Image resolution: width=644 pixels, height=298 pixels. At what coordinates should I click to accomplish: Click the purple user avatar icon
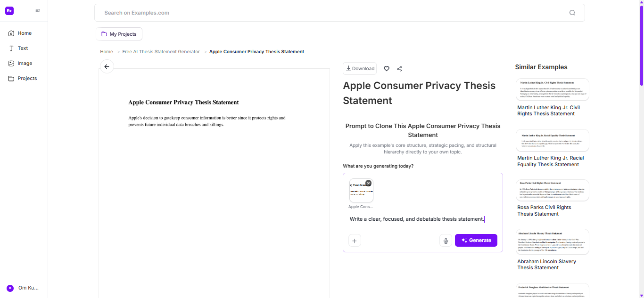[10, 288]
